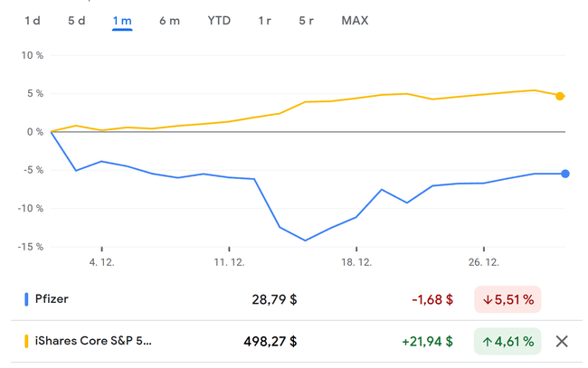588x368 pixels.
Task: Click the blue endpoint dot on chart
Action: [x=565, y=174]
